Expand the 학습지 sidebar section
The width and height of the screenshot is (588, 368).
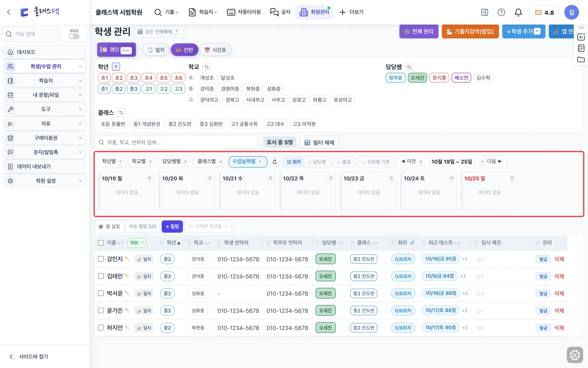click(45, 81)
